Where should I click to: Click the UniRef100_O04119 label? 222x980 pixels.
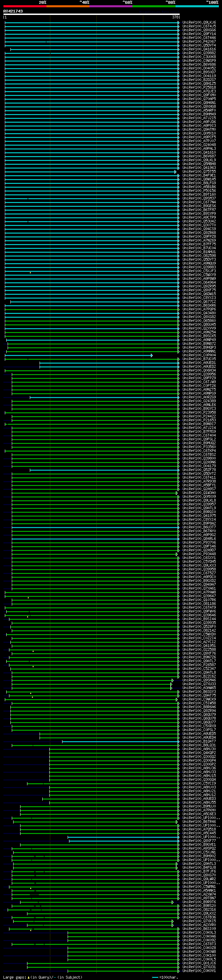[199, 76]
